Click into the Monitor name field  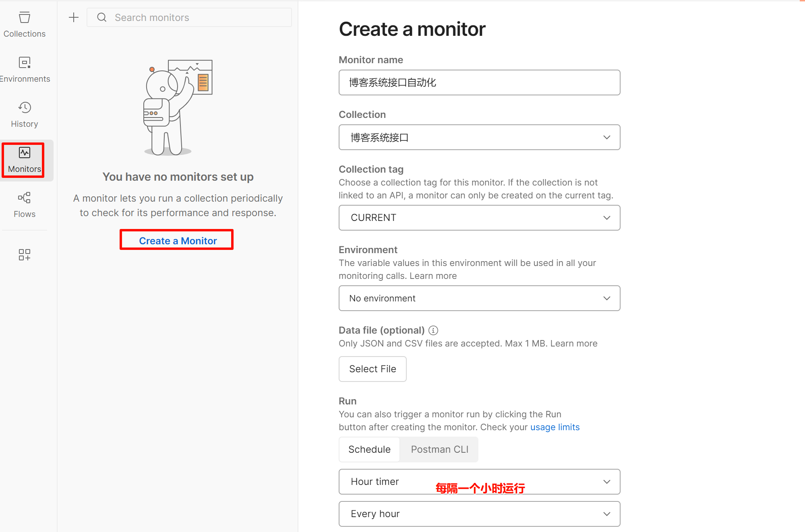click(479, 82)
